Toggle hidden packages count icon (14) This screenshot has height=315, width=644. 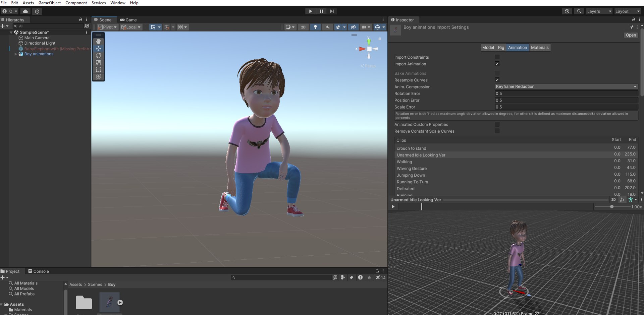pyautogui.click(x=381, y=277)
